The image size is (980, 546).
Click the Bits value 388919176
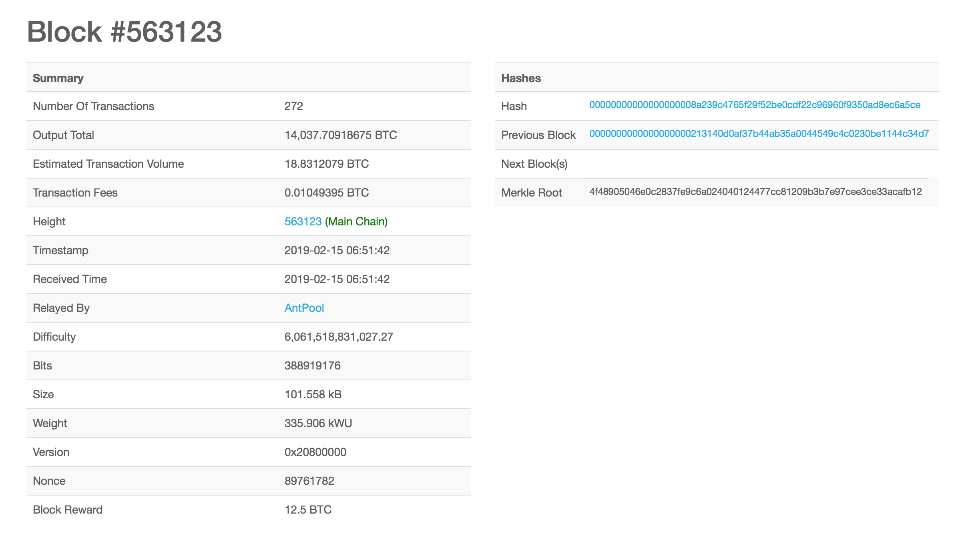[x=313, y=365]
